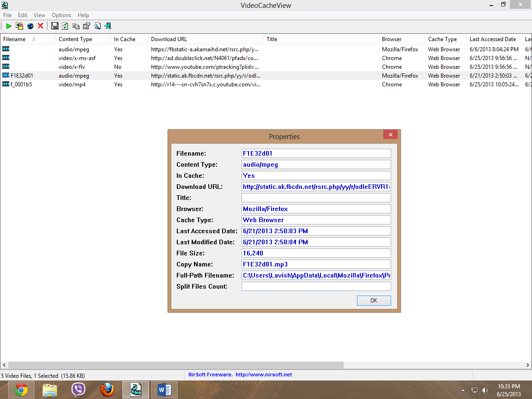
Task: Open Google Chrome from taskbar
Action: click(21, 389)
